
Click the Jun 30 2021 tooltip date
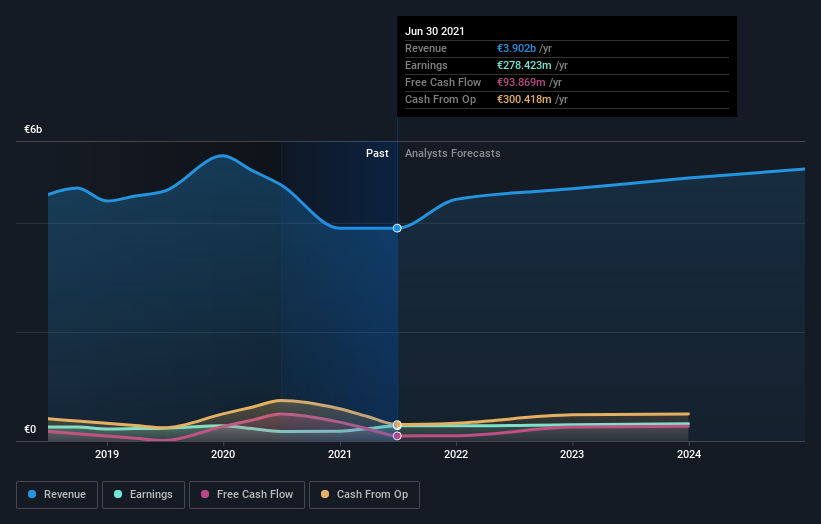(435, 31)
